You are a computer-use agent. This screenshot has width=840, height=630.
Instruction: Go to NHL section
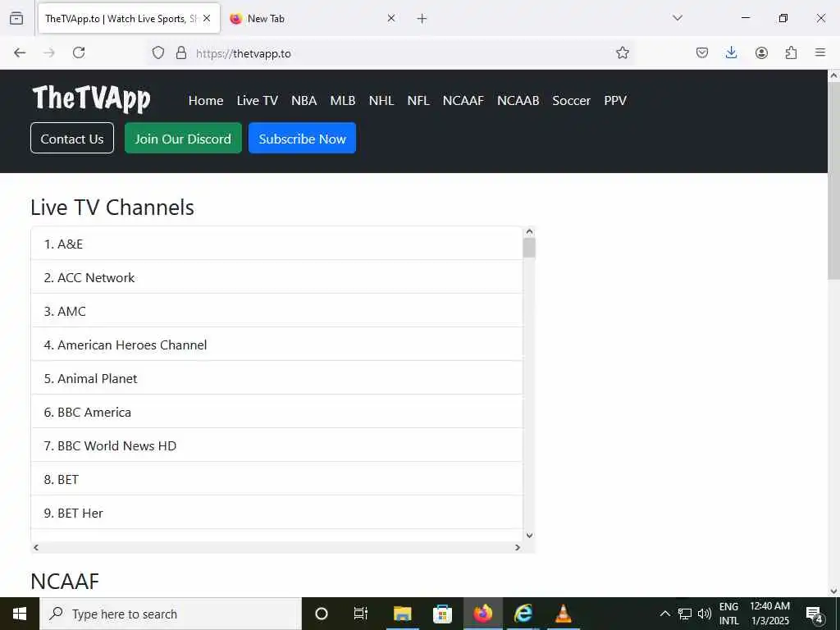381,100
